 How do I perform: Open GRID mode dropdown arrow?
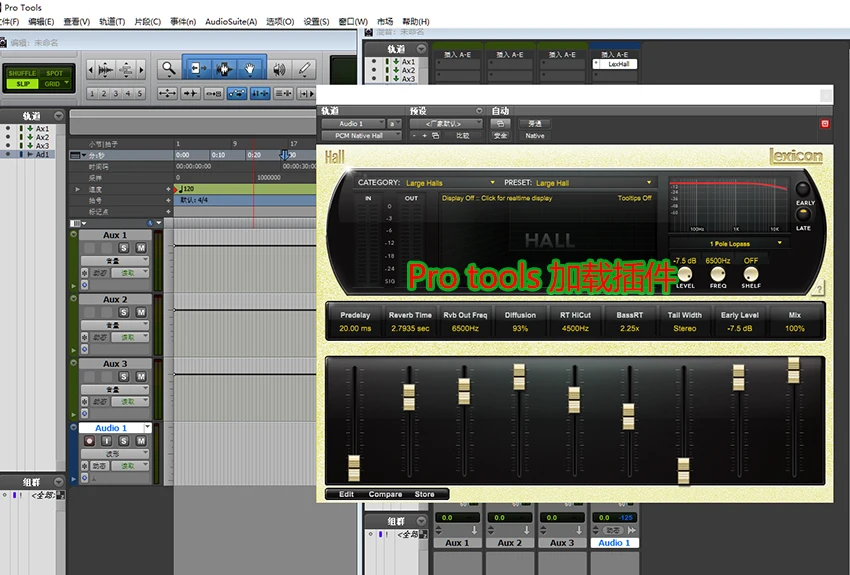point(67,83)
